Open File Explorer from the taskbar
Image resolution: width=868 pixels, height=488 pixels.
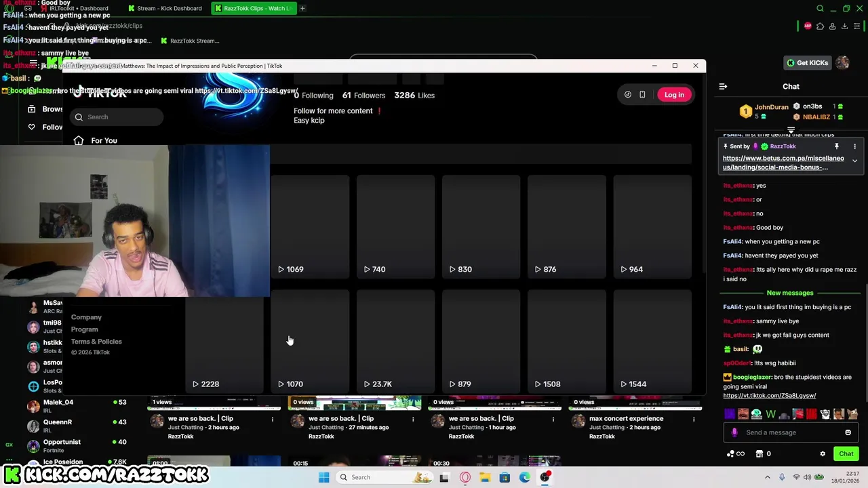click(x=485, y=477)
